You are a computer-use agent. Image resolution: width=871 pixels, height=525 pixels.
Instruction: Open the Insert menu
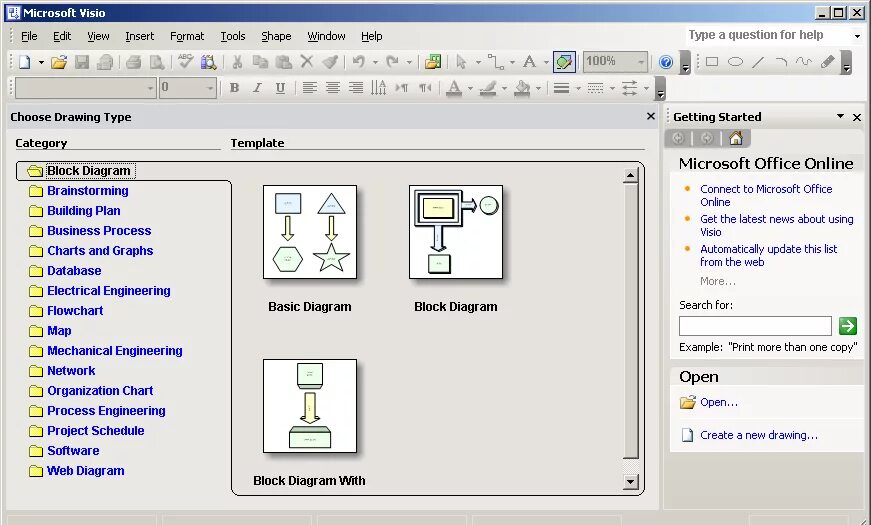[x=139, y=36]
